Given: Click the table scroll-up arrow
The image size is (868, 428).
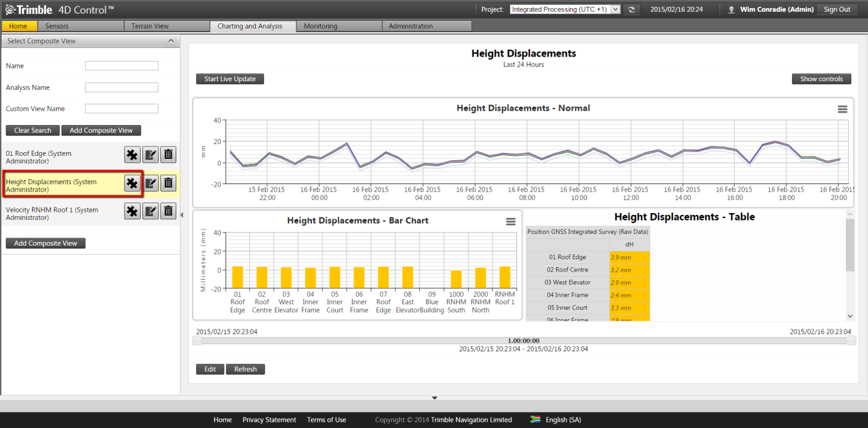Looking at the screenshot, I should coord(850,214).
